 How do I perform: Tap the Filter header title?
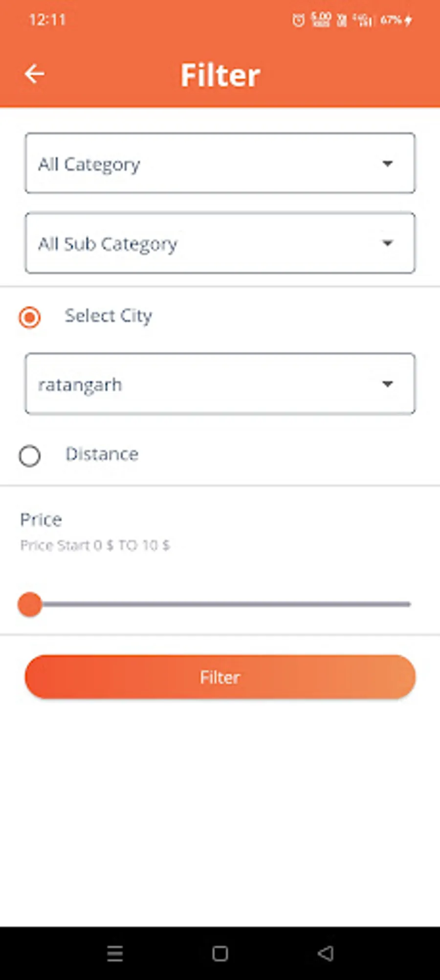click(220, 75)
